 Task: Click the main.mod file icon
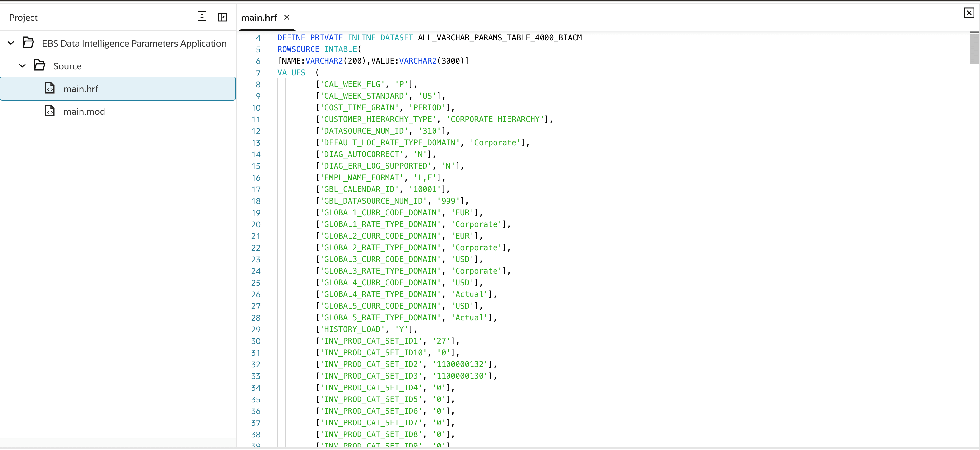tap(50, 111)
